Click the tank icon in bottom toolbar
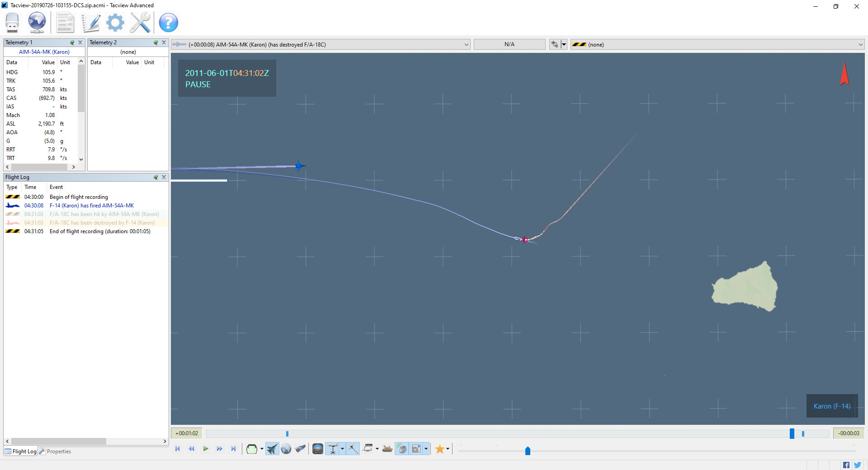 [387, 449]
